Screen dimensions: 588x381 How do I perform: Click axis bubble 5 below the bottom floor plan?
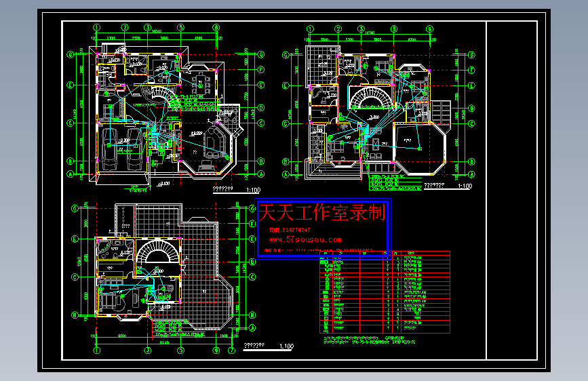click(x=181, y=350)
